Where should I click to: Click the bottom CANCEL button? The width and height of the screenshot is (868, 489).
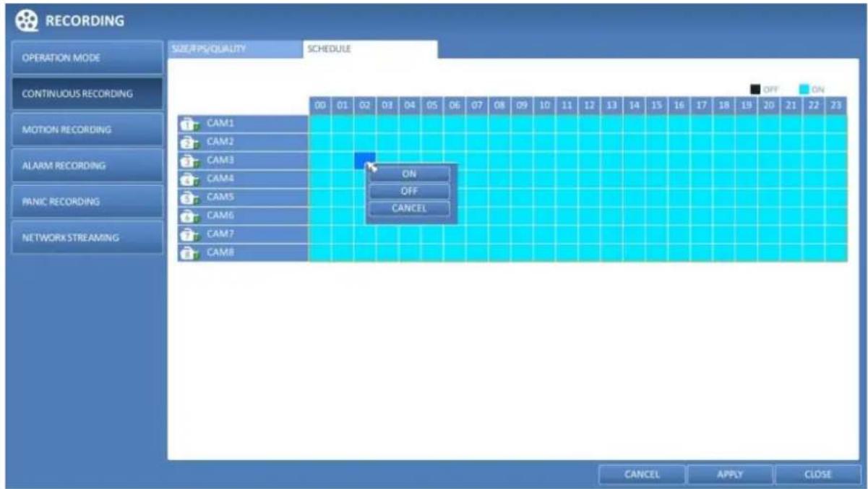point(641,475)
